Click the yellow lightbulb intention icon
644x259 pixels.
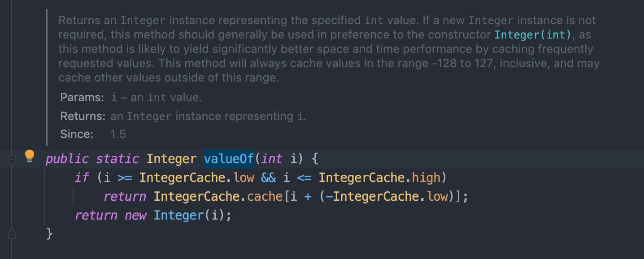click(30, 156)
